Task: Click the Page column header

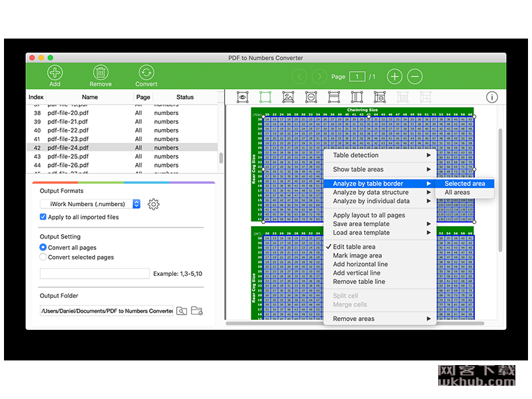Action: point(143,97)
